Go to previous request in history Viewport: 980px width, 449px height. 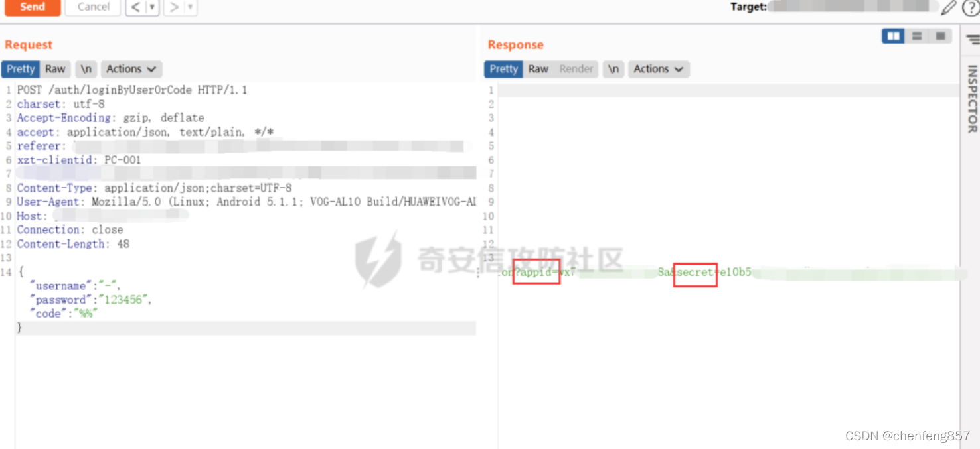(136, 7)
